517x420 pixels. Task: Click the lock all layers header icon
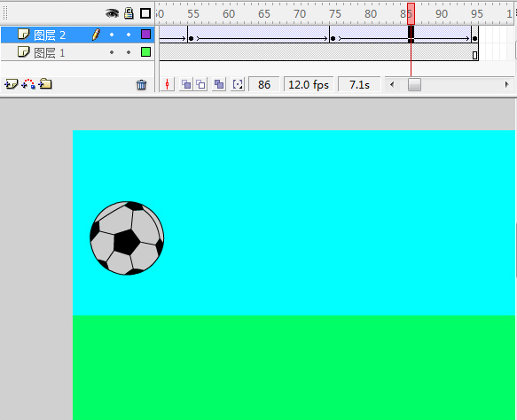[x=129, y=13]
